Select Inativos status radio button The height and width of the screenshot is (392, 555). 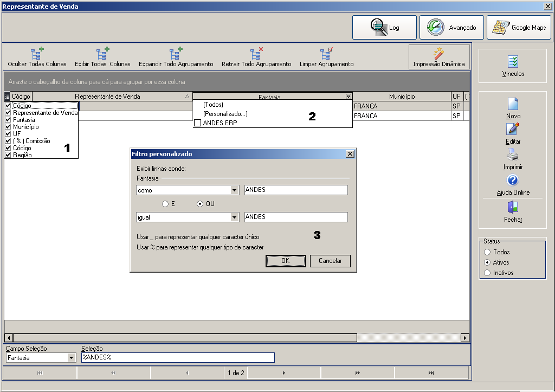[487, 273]
